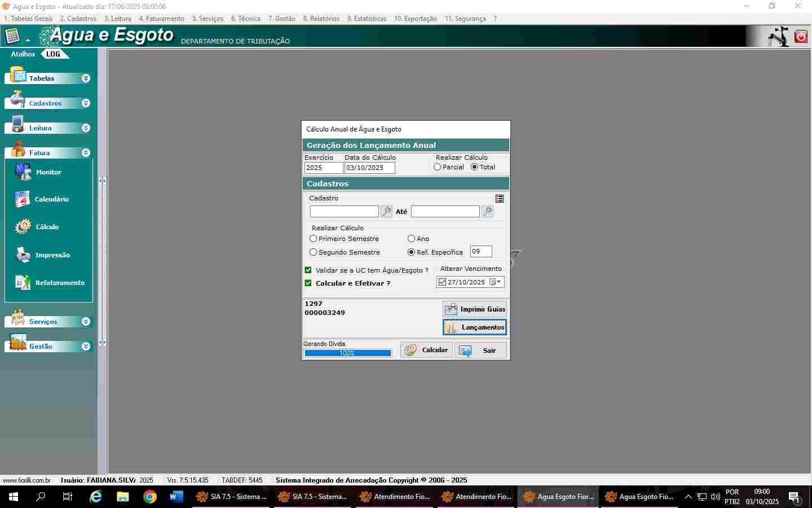
Task: Open the Impressão printer shortcut
Action: point(23,255)
